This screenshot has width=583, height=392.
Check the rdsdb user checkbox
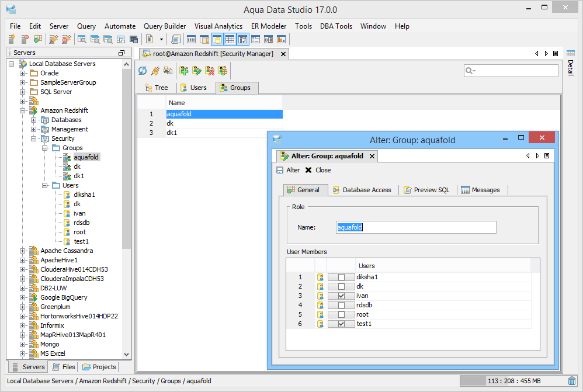341,305
